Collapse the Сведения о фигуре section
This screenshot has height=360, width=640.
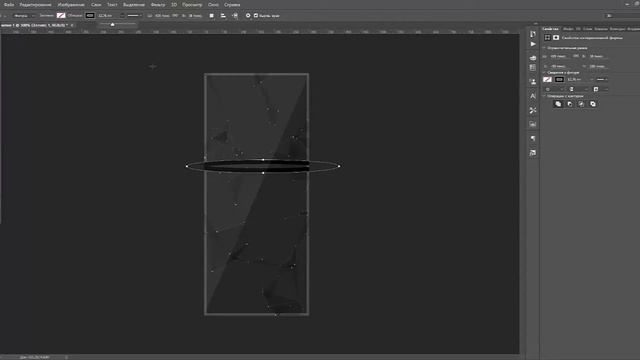pos(544,73)
